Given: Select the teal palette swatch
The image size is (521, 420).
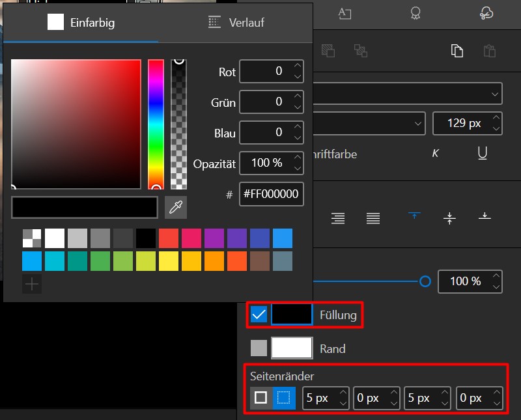Looking at the screenshot, I should [x=77, y=261].
